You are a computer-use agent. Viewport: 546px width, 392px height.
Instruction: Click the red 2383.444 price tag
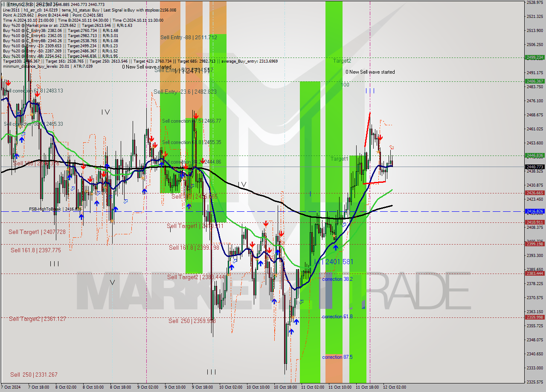535,273
